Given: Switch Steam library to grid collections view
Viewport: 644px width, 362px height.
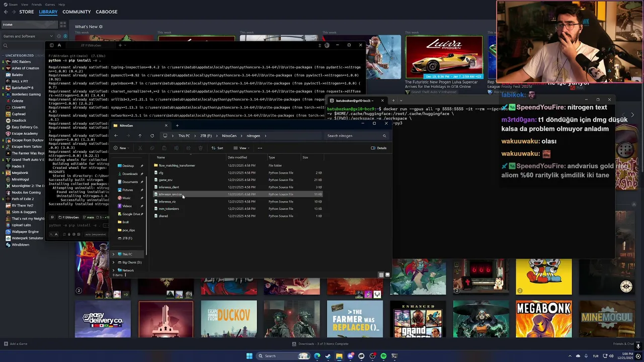Looking at the screenshot, I should coord(63,24).
